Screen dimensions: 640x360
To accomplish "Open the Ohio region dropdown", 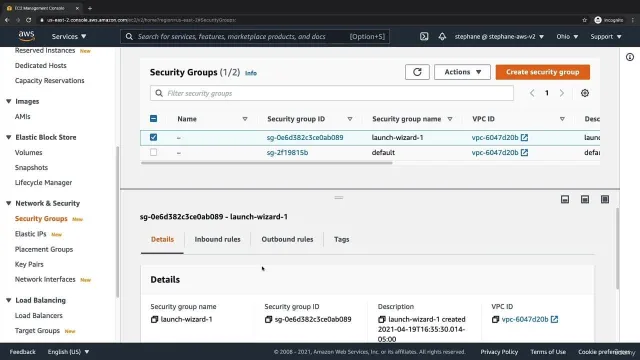I will coord(567,36).
